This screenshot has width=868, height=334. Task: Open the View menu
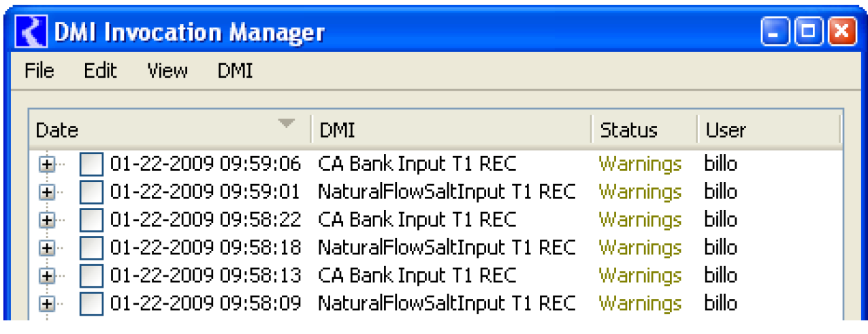point(167,71)
